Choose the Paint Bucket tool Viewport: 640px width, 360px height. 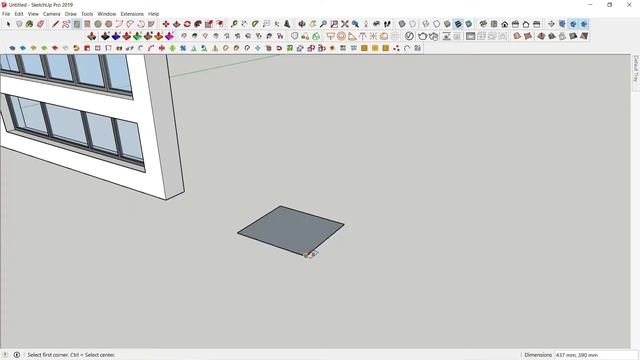tap(29, 24)
